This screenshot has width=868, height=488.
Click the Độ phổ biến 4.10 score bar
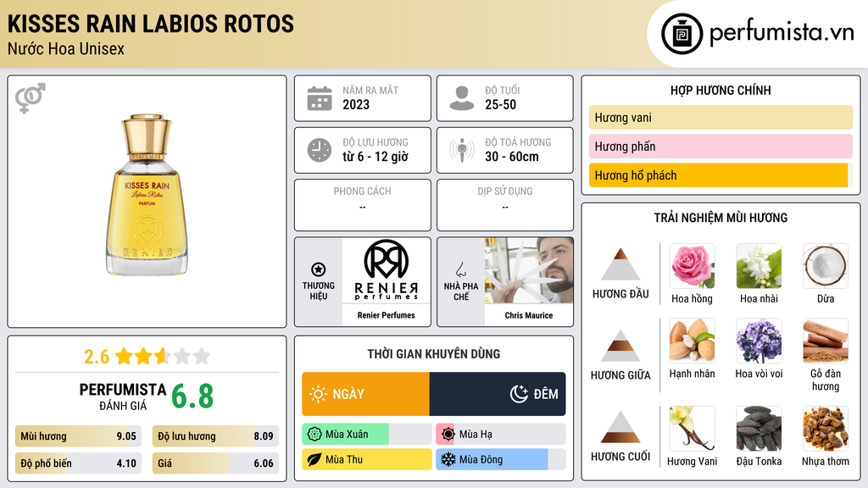coord(79,463)
